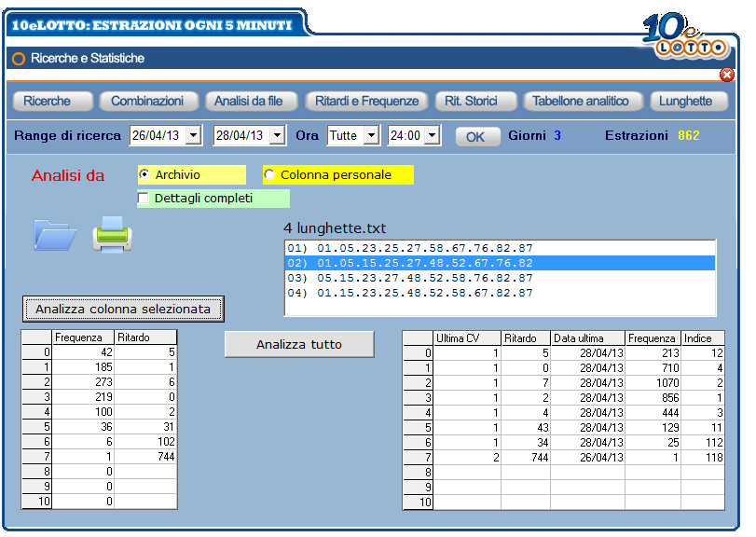This screenshot has width=756, height=537.
Task: Click the Analizza tutto button
Action: [299, 344]
